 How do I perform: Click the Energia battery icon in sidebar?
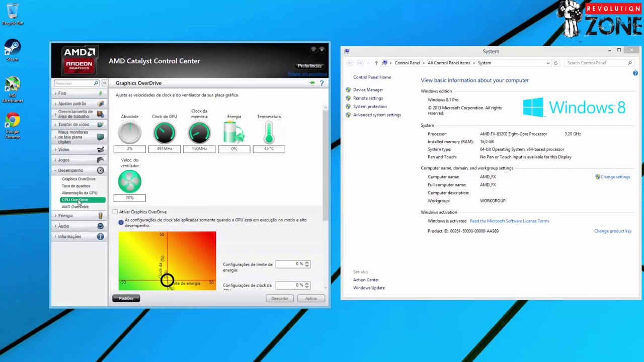(100, 215)
